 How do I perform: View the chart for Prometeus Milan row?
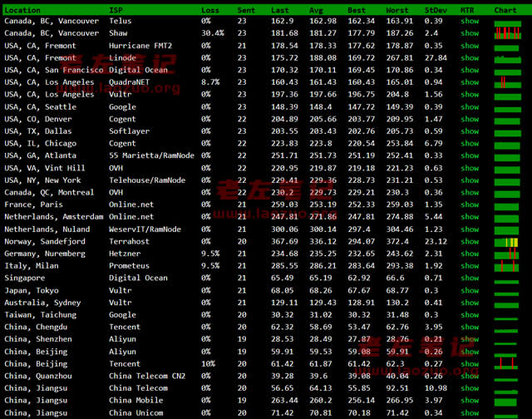pyautogui.click(x=506, y=266)
